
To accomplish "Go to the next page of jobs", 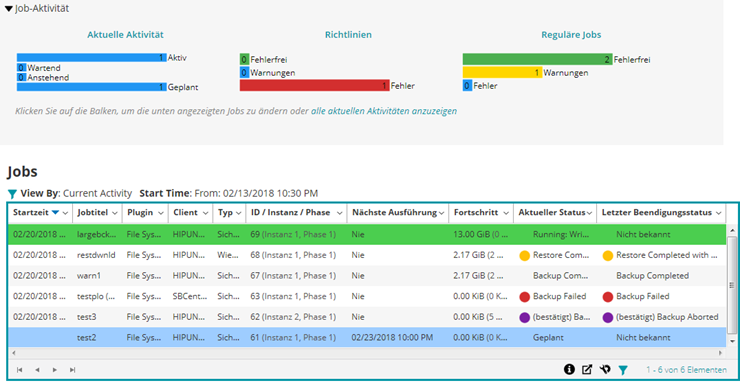I will (55, 370).
